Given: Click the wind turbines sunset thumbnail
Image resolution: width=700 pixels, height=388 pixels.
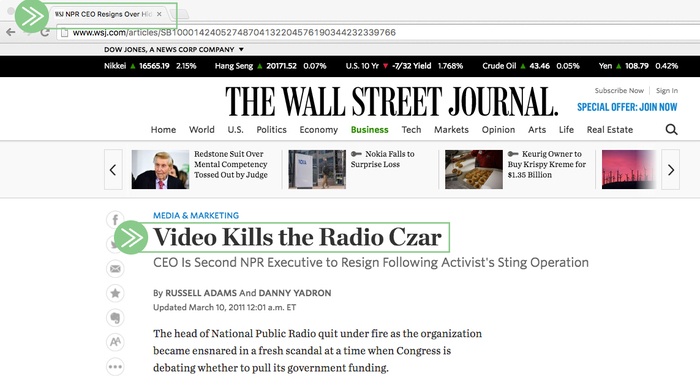Looking at the screenshot, I should 629,170.
